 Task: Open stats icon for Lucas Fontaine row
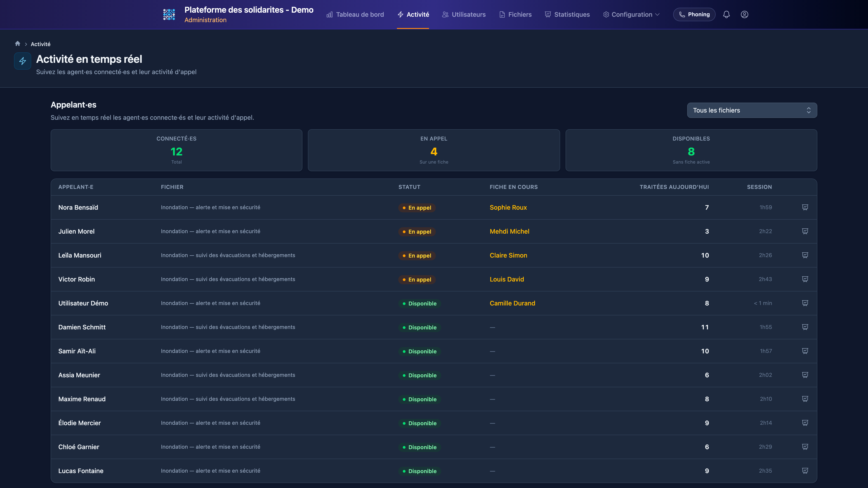tap(805, 471)
